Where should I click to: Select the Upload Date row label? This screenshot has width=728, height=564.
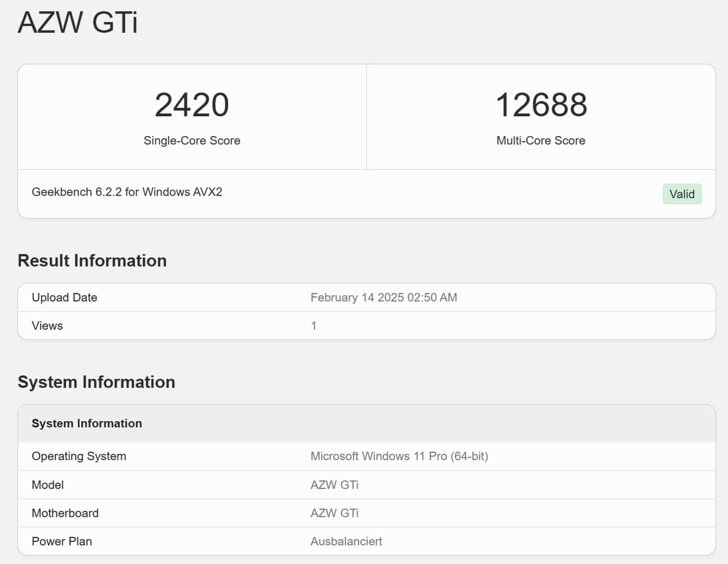click(x=64, y=298)
